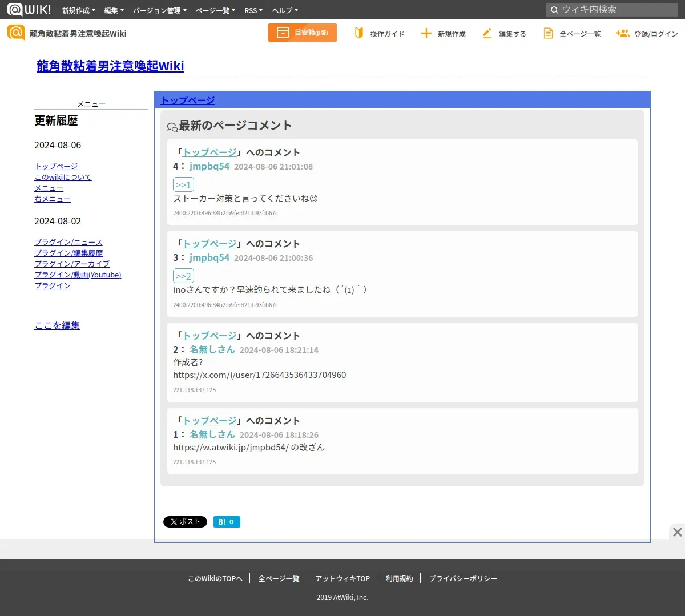This screenshot has width=685, height=616.
Task: Open トップページ link in comment 2 header
Action: [209, 336]
